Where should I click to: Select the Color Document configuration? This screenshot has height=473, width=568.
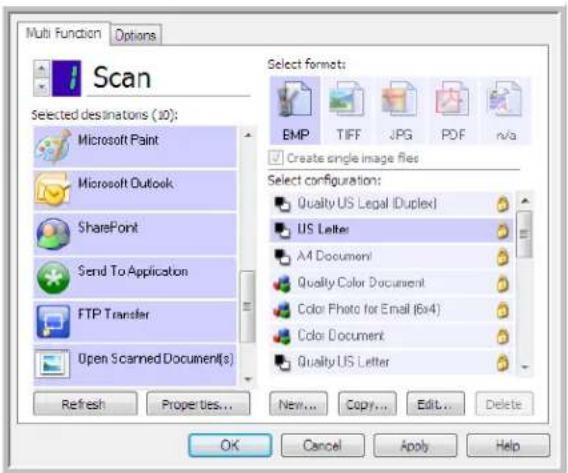pyautogui.click(x=391, y=336)
